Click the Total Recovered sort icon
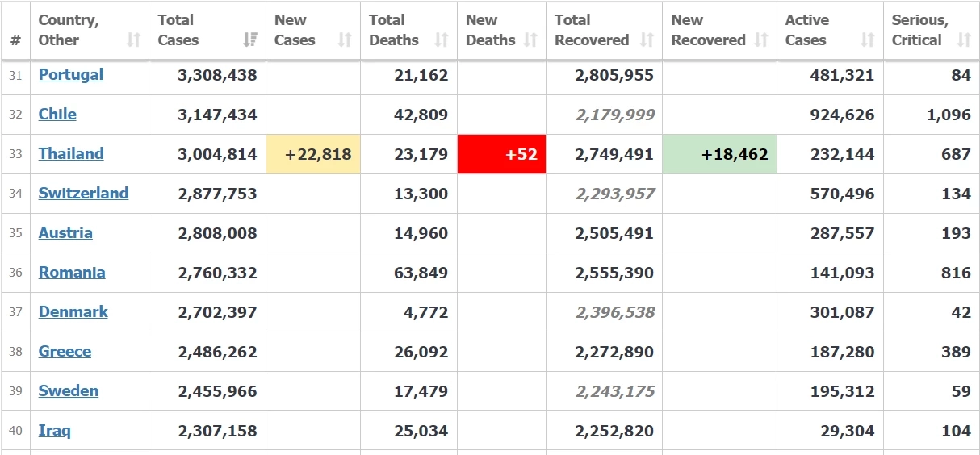This screenshot has height=455, width=980. pos(647,40)
